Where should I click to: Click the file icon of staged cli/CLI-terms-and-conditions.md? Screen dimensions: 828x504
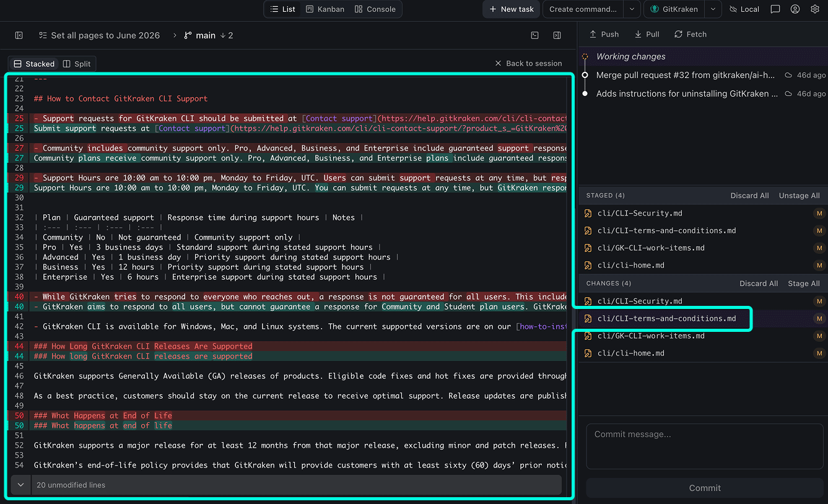point(588,230)
